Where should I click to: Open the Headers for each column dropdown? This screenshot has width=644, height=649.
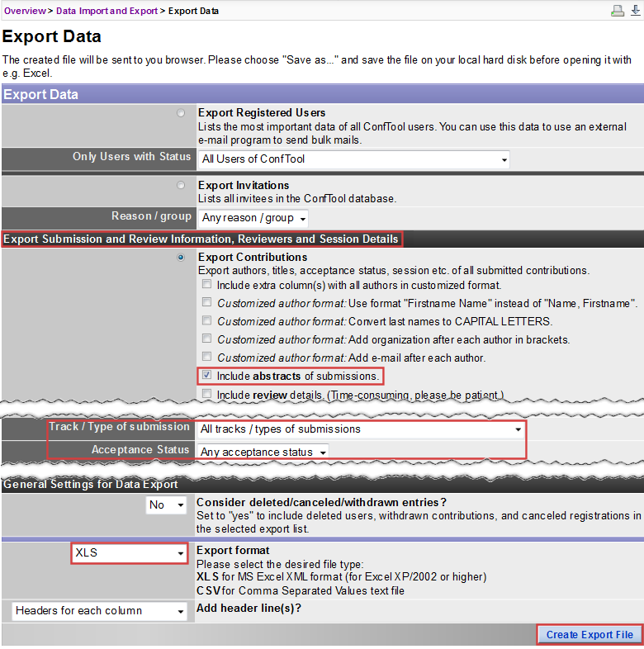click(99, 611)
